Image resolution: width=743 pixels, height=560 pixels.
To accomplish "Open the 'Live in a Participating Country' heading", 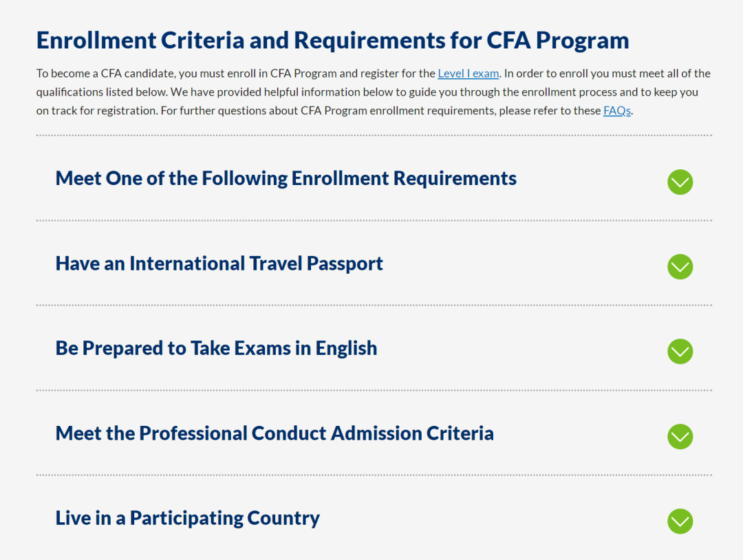I will pos(187,518).
